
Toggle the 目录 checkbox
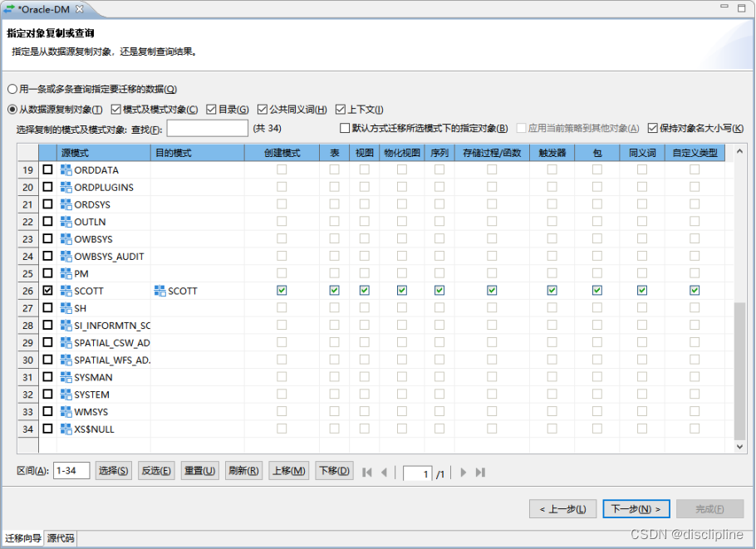coord(211,110)
